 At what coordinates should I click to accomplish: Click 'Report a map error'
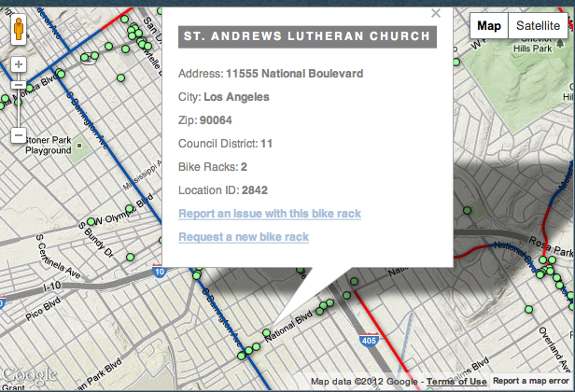(x=533, y=382)
